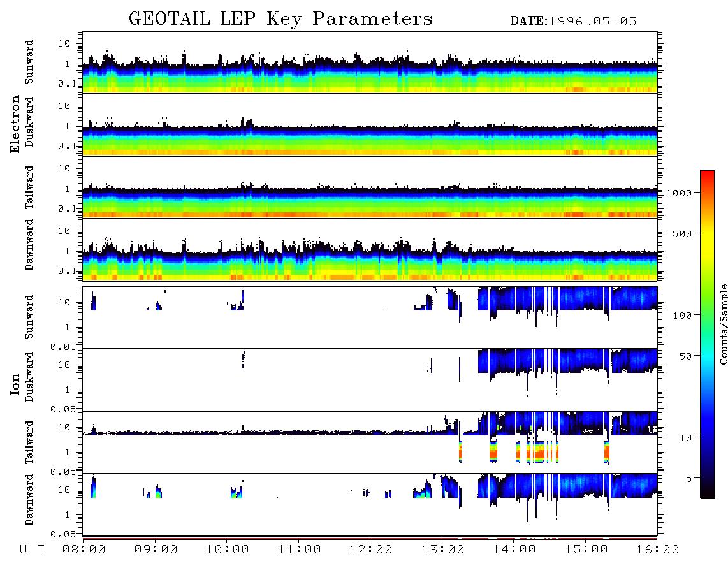The height and width of the screenshot is (561, 728).
Task: Click the U T time axis label
Action: (32, 550)
